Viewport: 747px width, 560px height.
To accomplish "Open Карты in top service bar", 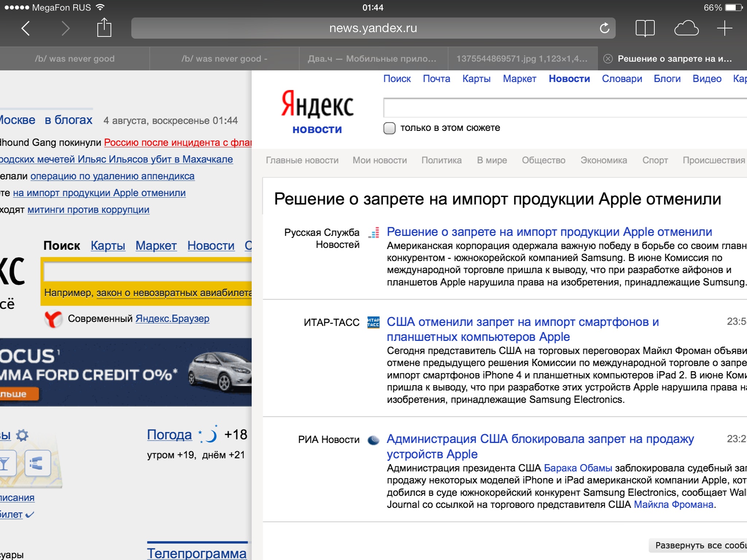I will point(476,79).
